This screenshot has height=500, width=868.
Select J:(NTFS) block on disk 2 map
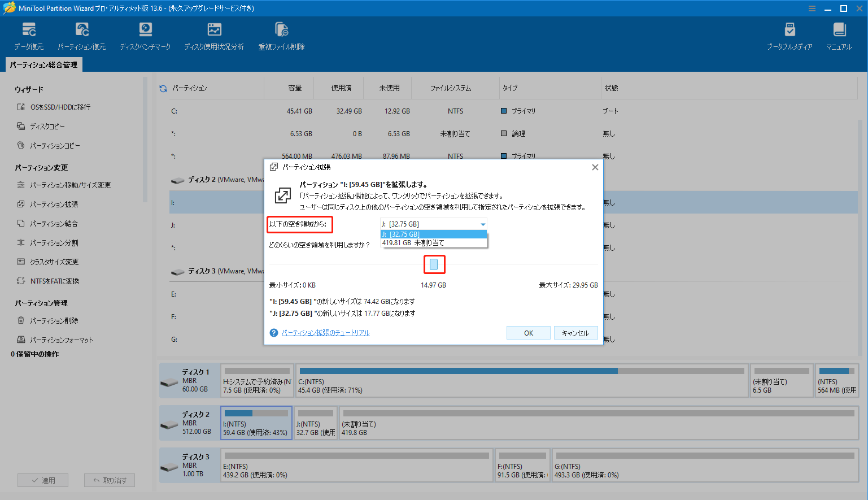[x=316, y=423]
